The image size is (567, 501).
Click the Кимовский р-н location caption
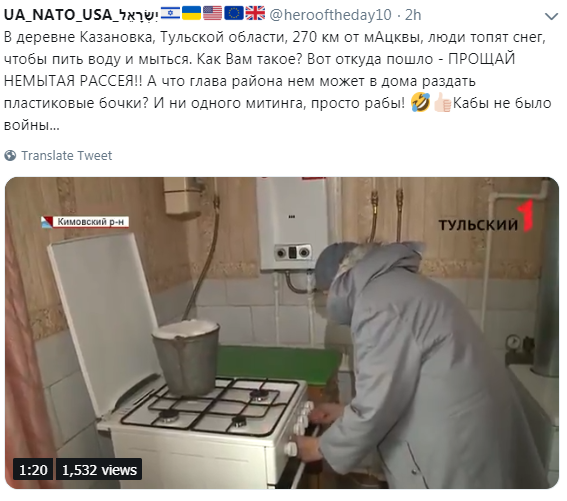point(85,222)
